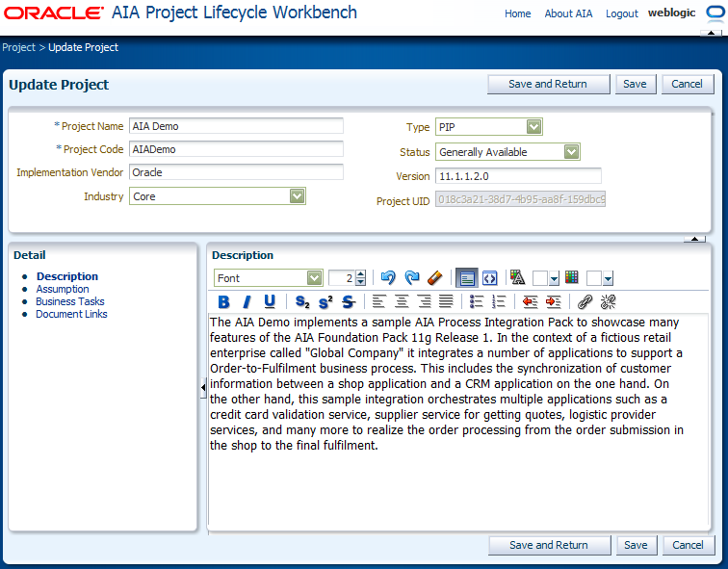Select Document Links in Detail list
728x569 pixels.
coord(71,314)
